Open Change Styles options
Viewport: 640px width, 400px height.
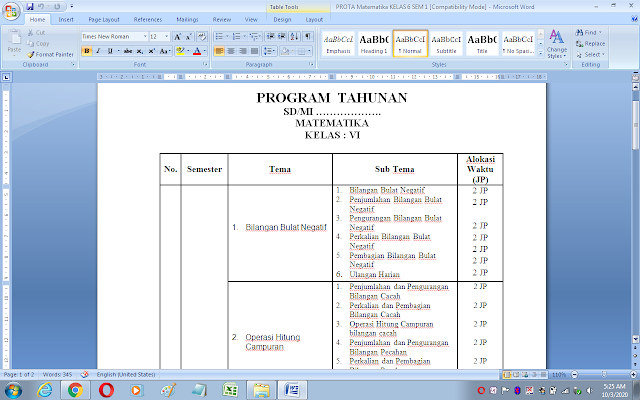tap(557, 44)
